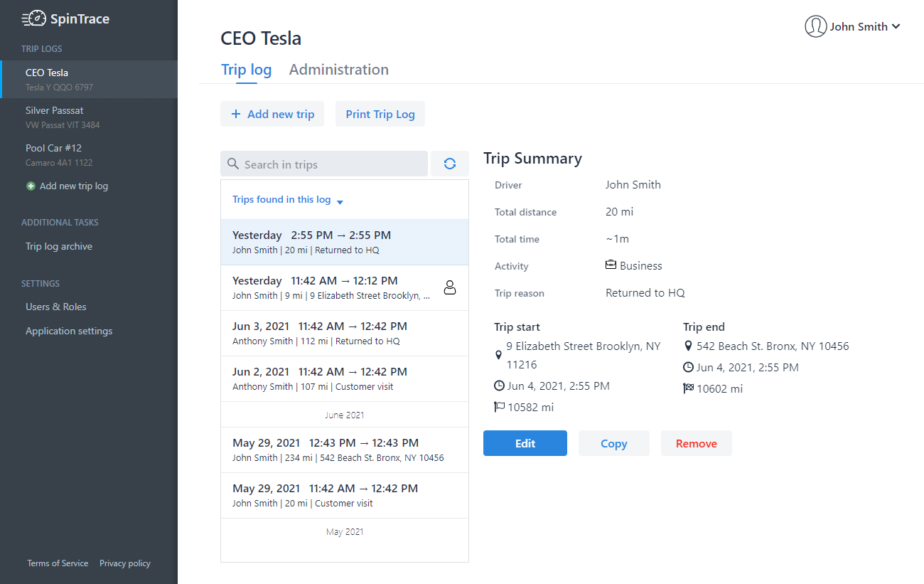Screen dimensions: 924x584
Task: Click the '10602 mi' end odometer value
Action: 719,389
